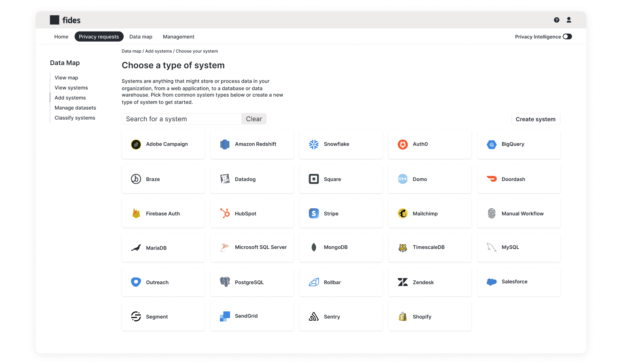Click the Auth0 logo icon

pos(403,144)
